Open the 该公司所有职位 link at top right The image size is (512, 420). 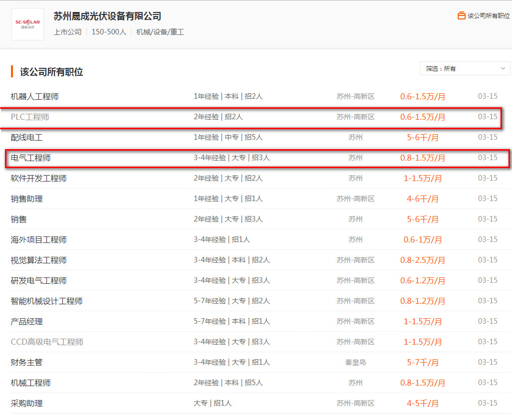tap(488, 16)
